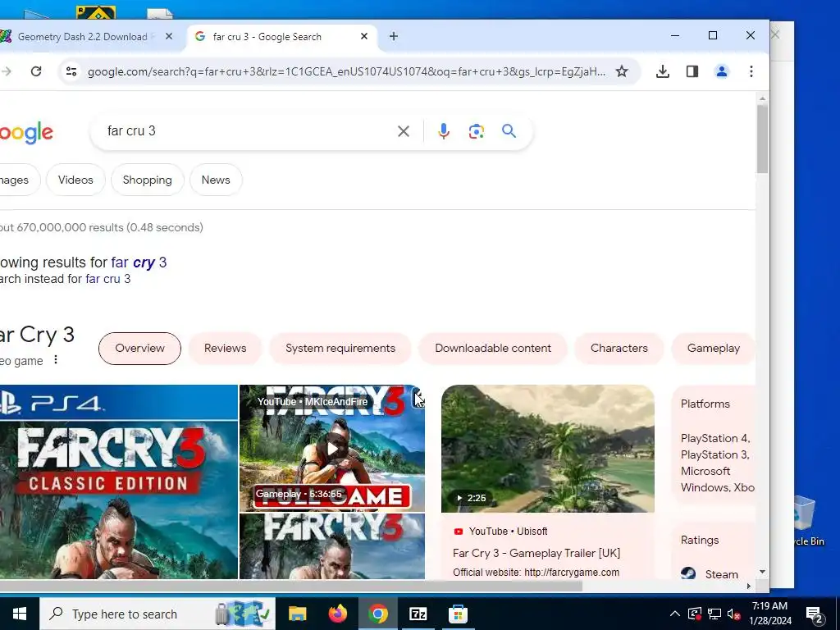Click the taskbar search box
840x630 pixels.
(x=157, y=614)
